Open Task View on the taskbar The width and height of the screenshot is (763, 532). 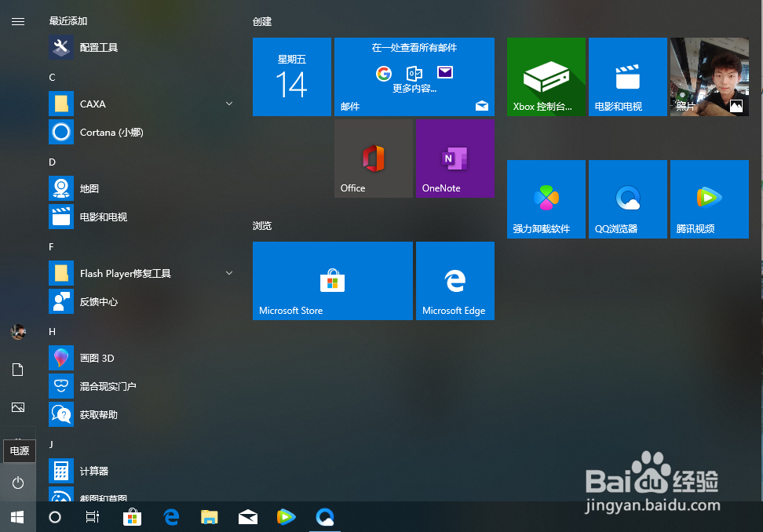click(93, 517)
